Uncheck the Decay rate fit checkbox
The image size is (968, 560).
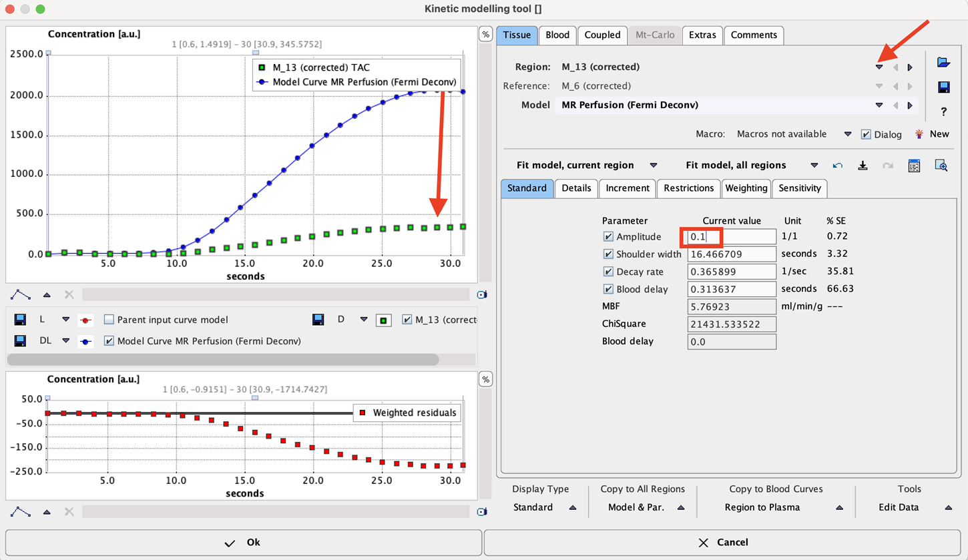[608, 272]
